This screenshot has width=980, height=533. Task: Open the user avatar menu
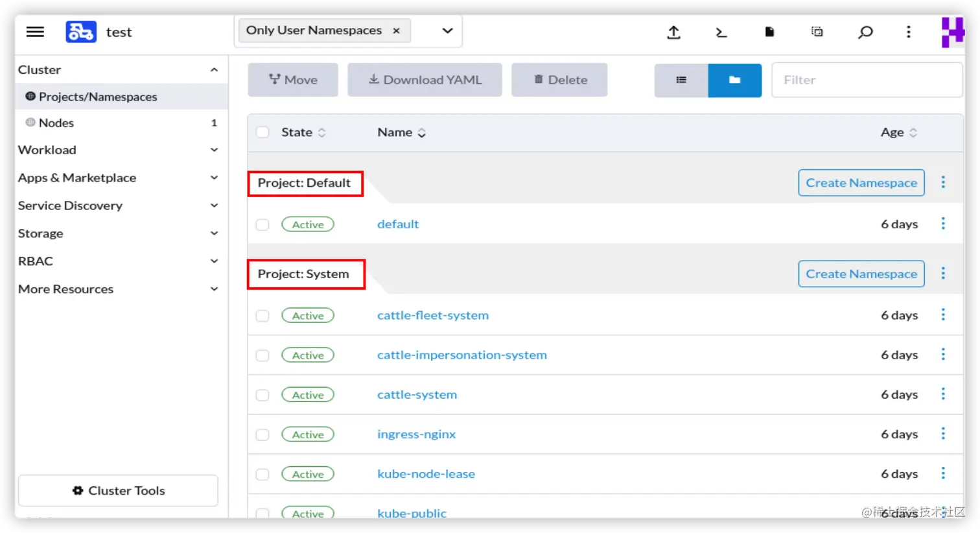pos(952,32)
